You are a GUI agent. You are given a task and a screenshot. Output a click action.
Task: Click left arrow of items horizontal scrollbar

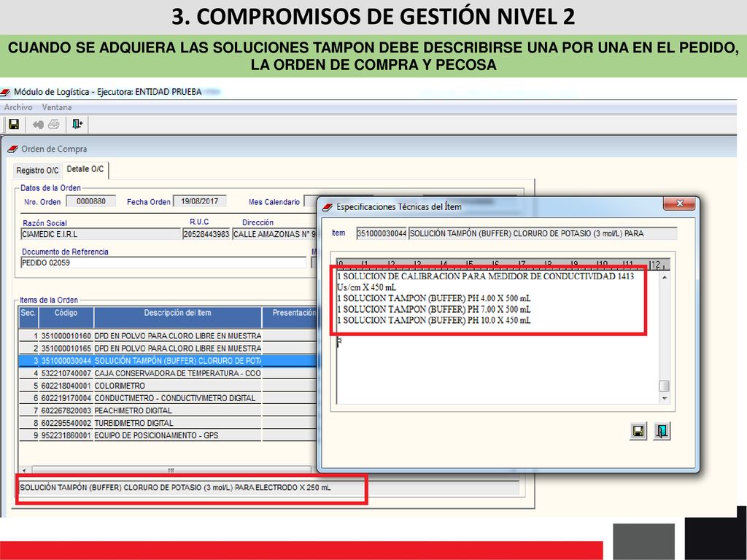point(24,470)
